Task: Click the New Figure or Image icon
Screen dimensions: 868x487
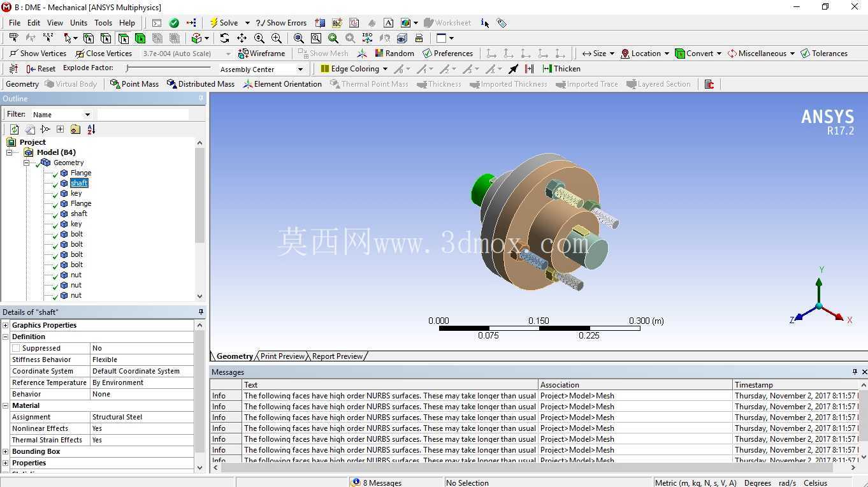Action: click(x=406, y=23)
